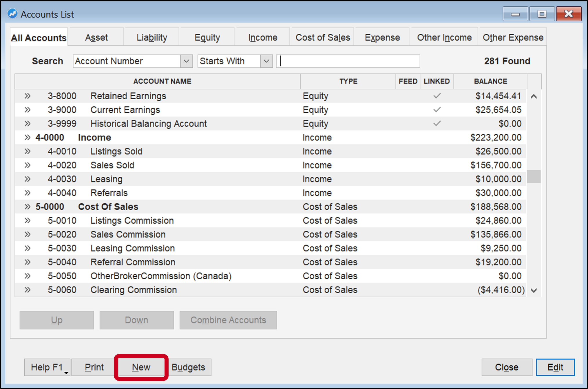Open the detail arrow beside Current Earnings
The image size is (588, 389).
pos(28,109)
